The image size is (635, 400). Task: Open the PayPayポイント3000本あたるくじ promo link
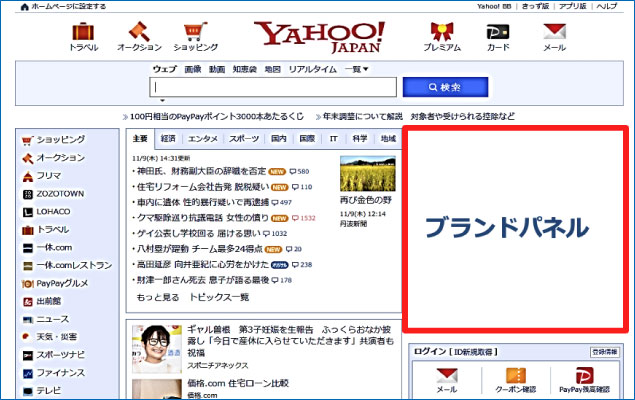tap(217, 117)
